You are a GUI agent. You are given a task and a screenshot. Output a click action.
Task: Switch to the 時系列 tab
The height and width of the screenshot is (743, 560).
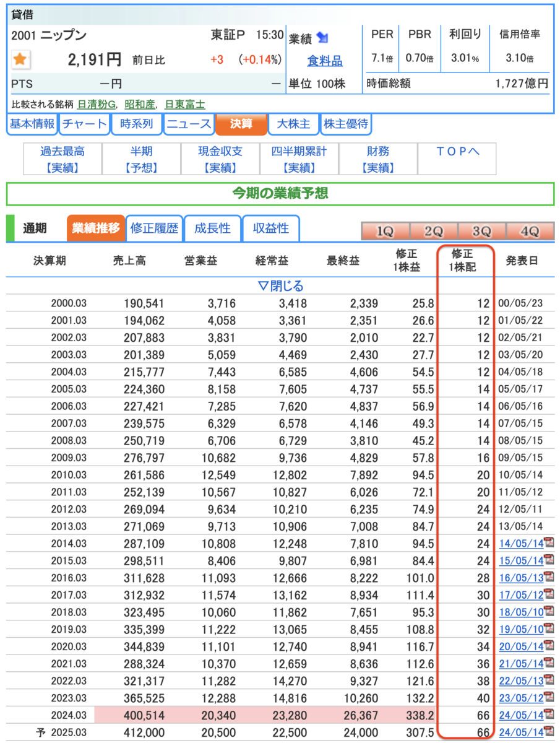pos(136,124)
